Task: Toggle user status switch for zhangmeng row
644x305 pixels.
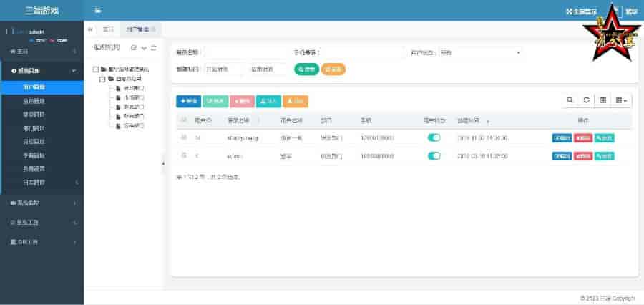Action: click(x=434, y=137)
